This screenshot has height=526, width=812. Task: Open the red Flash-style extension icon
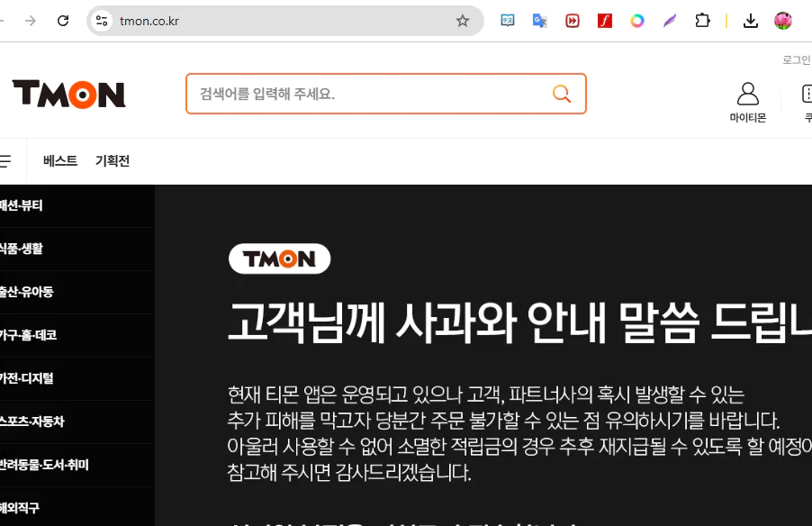605,21
